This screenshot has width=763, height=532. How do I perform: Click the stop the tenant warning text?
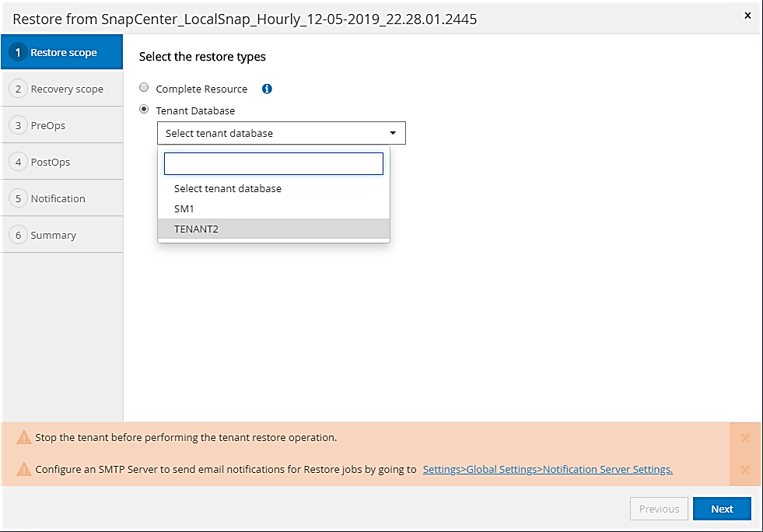(x=186, y=437)
